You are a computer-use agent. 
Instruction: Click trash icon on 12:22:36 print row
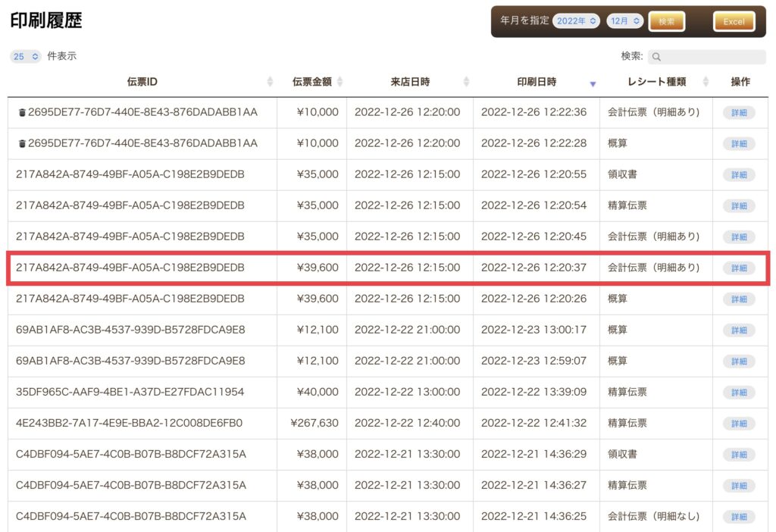[22, 113]
